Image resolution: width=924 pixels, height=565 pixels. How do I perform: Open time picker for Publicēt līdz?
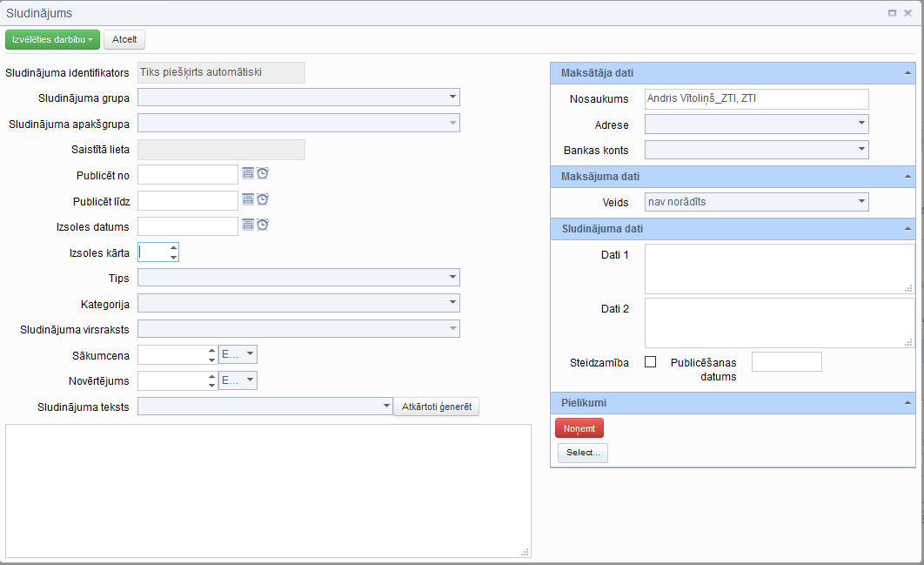click(262, 199)
